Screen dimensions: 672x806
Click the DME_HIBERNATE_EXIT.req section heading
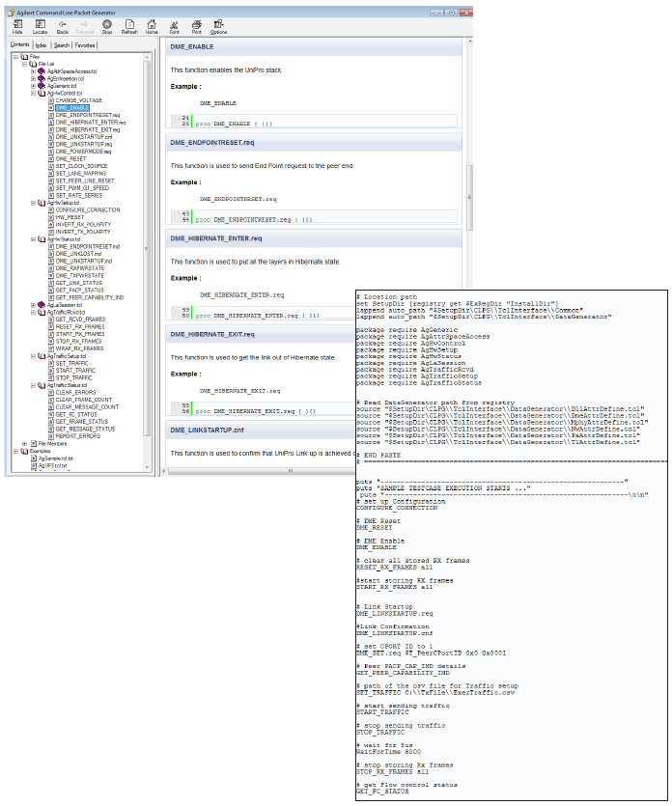click(x=212, y=334)
